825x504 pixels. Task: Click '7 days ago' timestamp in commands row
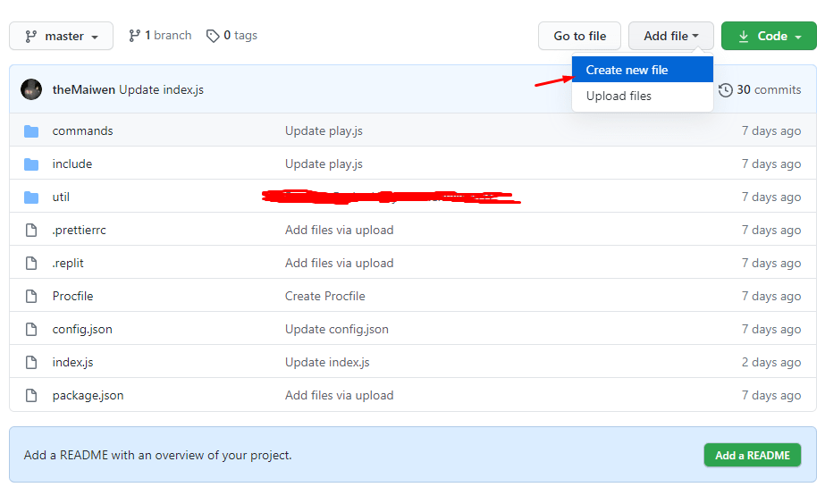[771, 130]
